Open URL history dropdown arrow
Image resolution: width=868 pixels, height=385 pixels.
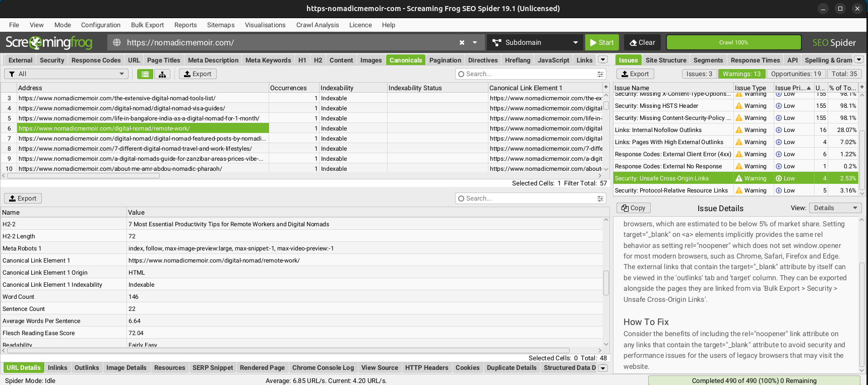click(475, 43)
